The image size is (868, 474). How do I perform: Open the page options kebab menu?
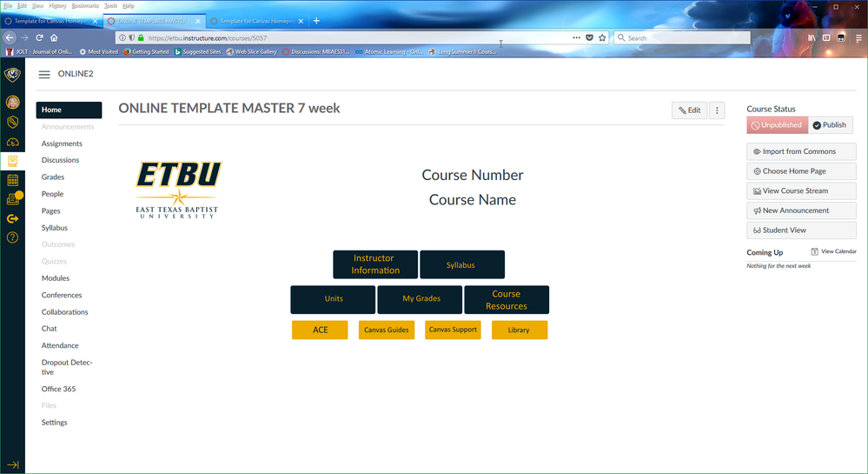pos(717,110)
